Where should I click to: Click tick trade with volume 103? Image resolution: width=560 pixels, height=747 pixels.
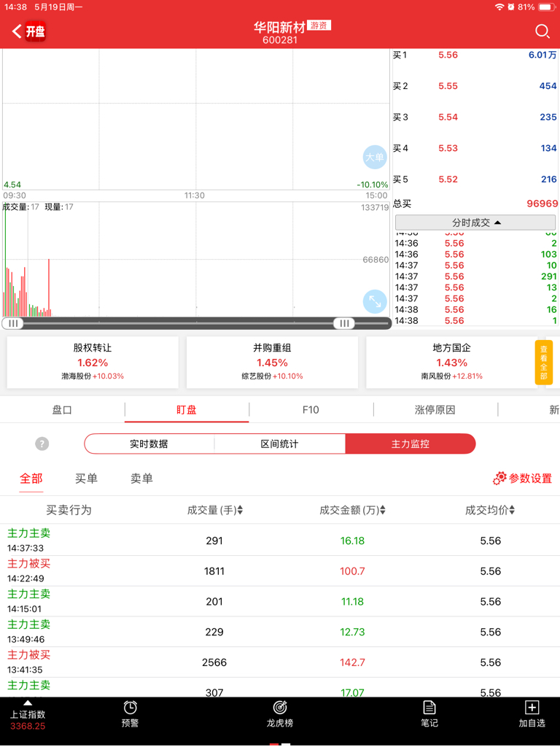(x=475, y=255)
